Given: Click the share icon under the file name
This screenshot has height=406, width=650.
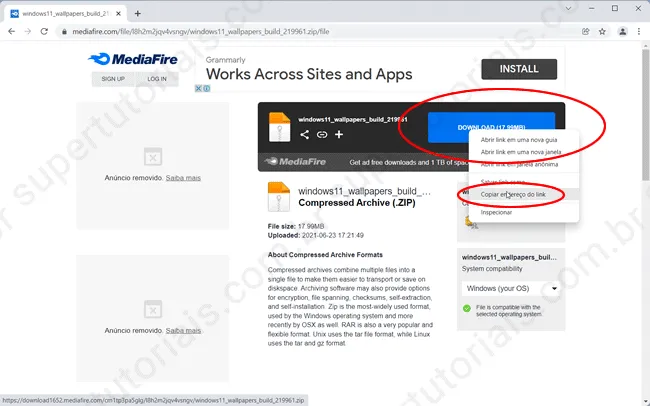Looking at the screenshot, I should coord(305,134).
